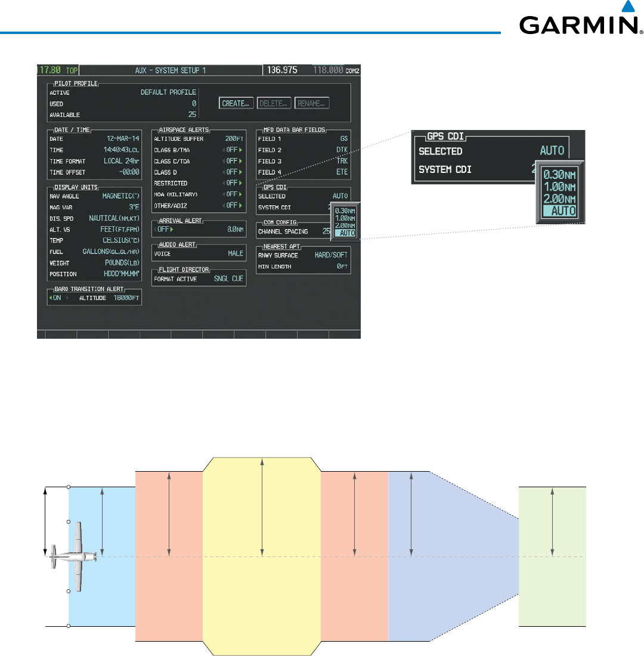This screenshot has height=656, width=644.
Task: Select FIELD 2 value DTK
Action: coord(342,150)
